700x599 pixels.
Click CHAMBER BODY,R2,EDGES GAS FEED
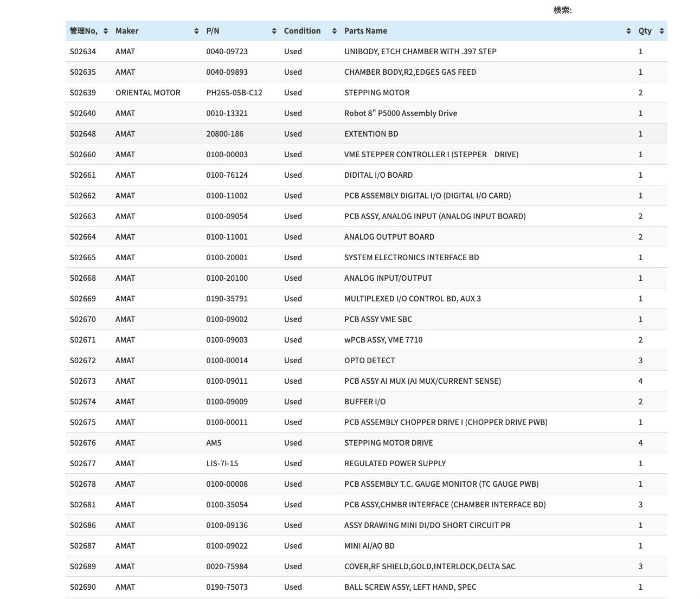click(410, 72)
